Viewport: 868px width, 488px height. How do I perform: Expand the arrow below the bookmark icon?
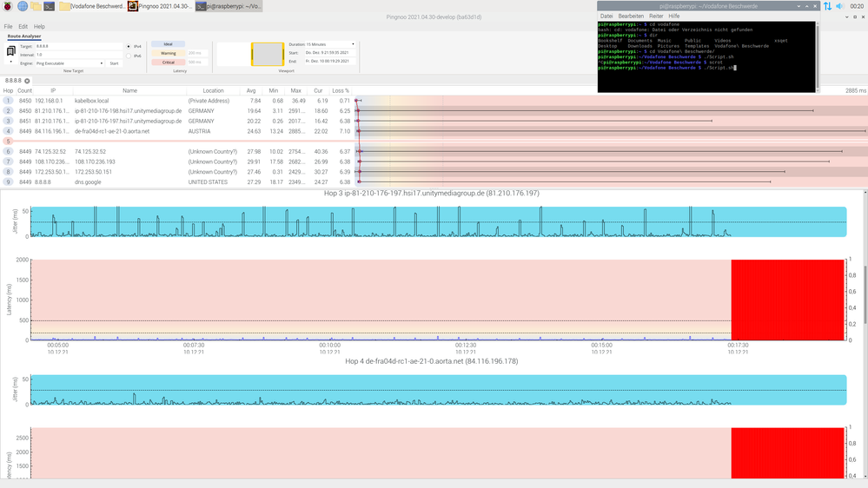point(10,62)
